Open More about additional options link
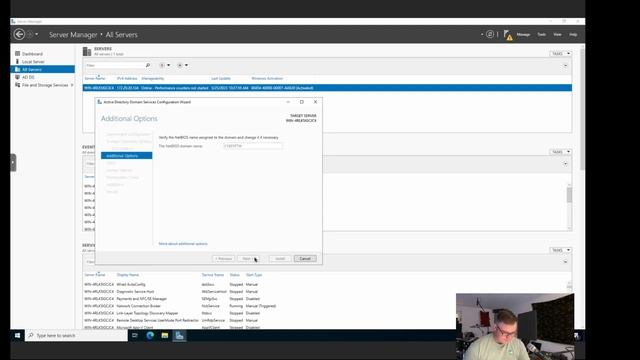This screenshot has width=640, height=360. point(183,244)
